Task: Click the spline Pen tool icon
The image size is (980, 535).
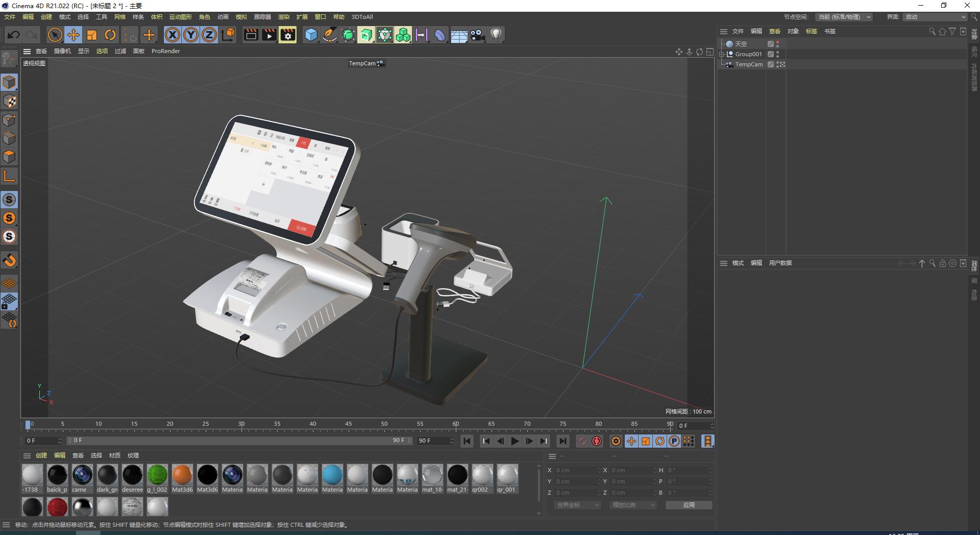Action: click(x=330, y=35)
